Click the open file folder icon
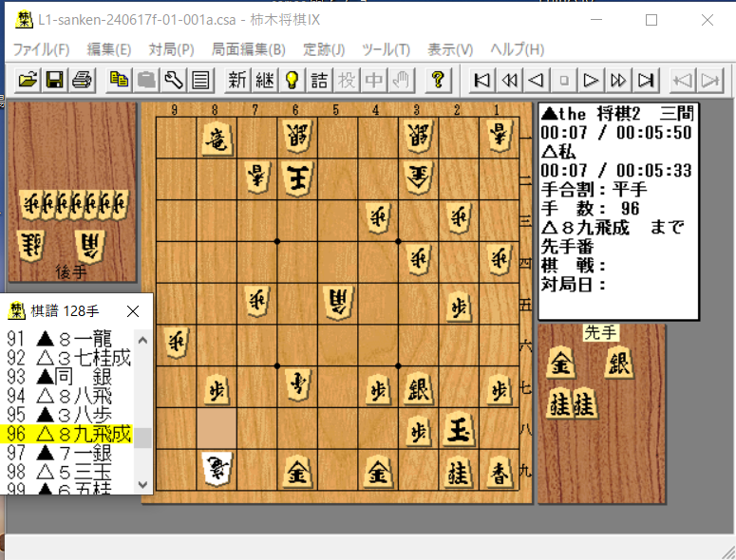Image resolution: width=736 pixels, height=560 pixels. point(28,80)
